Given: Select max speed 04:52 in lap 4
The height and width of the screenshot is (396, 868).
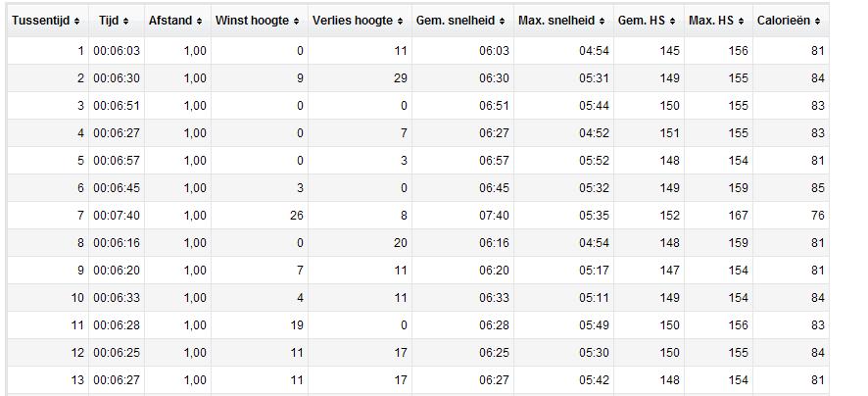Looking at the screenshot, I should pos(594,133).
